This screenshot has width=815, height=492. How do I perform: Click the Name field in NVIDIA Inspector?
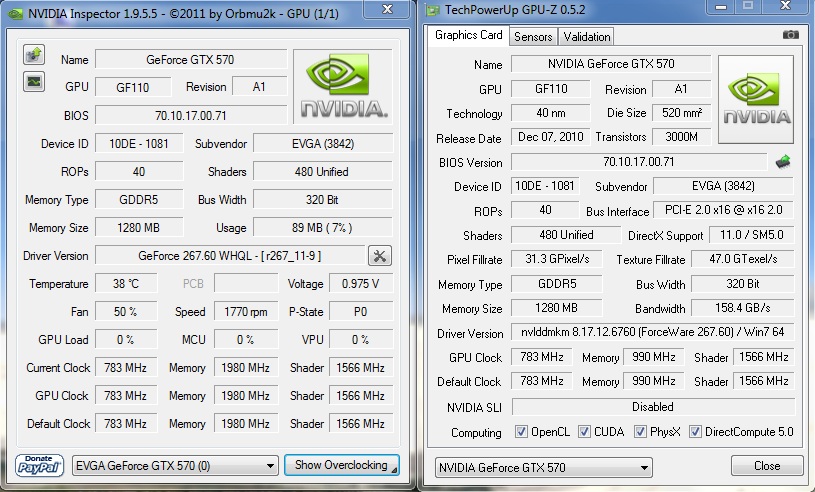click(191, 59)
